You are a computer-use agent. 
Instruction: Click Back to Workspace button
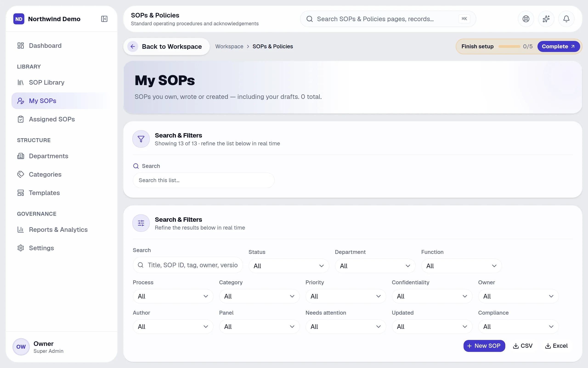pyautogui.click(x=167, y=46)
